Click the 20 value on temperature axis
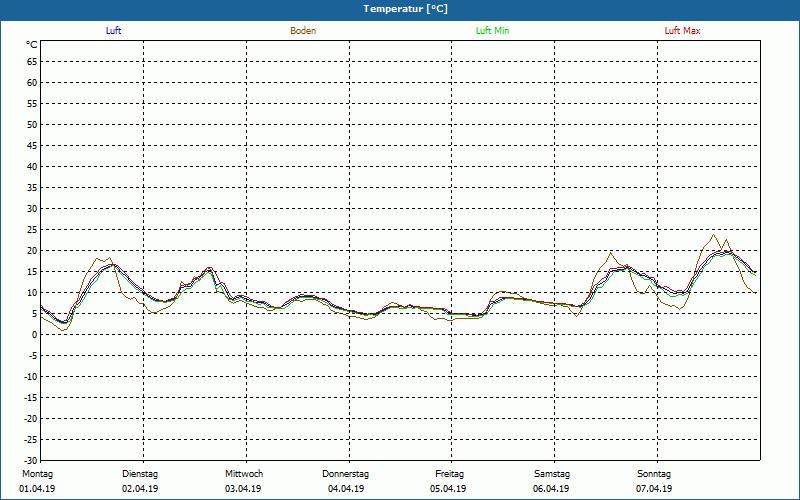The width and height of the screenshot is (800, 500). (32, 251)
